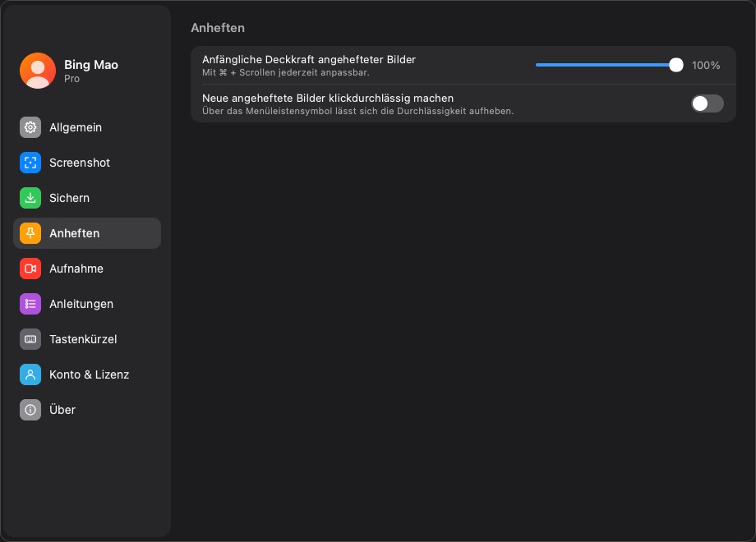
Task: Click the Pro plan label under username
Action: pos(71,79)
